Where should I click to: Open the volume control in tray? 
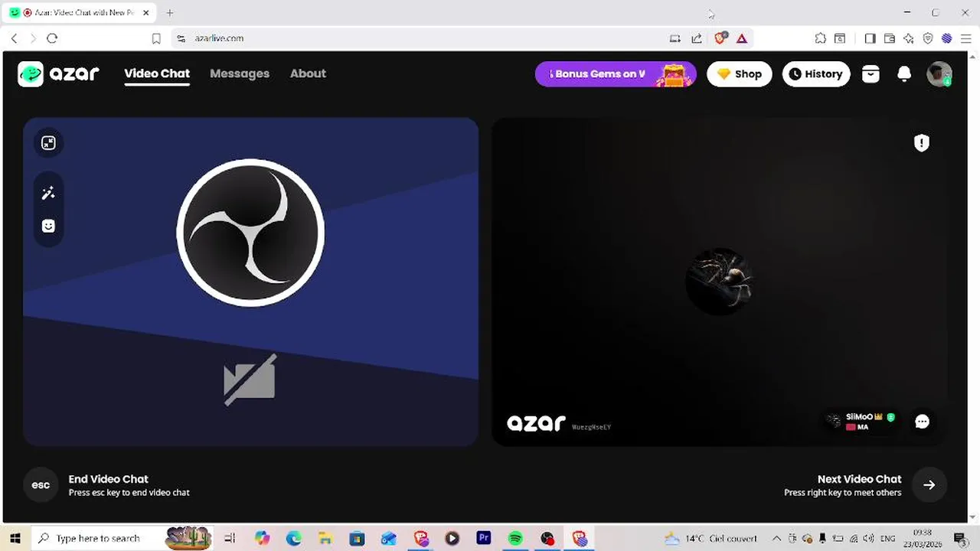tap(868, 539)
